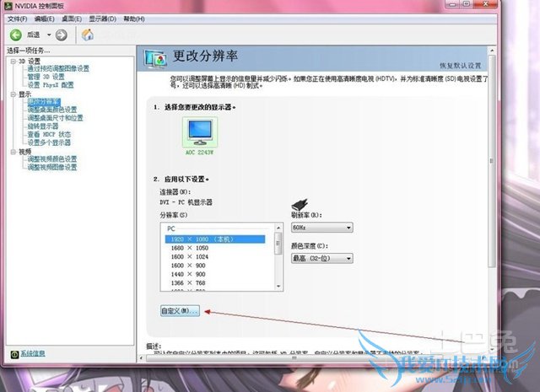Open the 桌面(E) menu
The height and width of the screenshot is (392, 540).
click(72, 19)
